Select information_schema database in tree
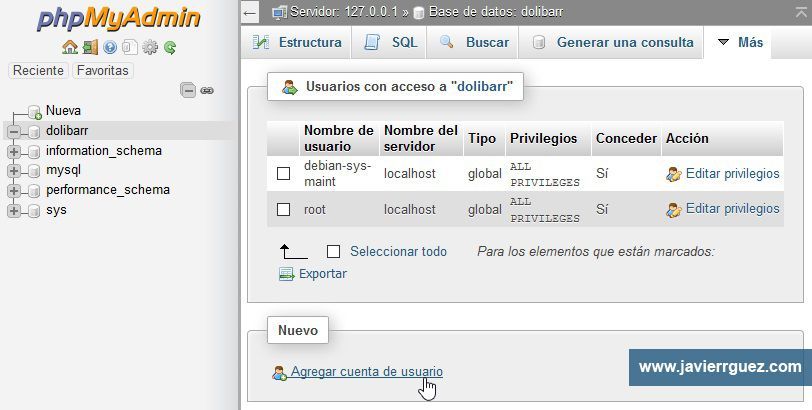The height and width of the screenshot is (410, 812). [x=104, y=151]
